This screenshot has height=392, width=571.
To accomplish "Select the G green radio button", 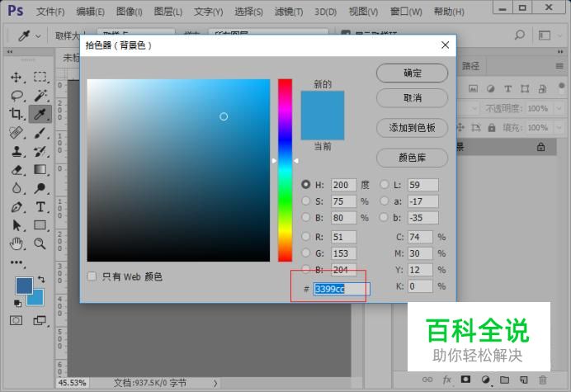I will 305,253.
